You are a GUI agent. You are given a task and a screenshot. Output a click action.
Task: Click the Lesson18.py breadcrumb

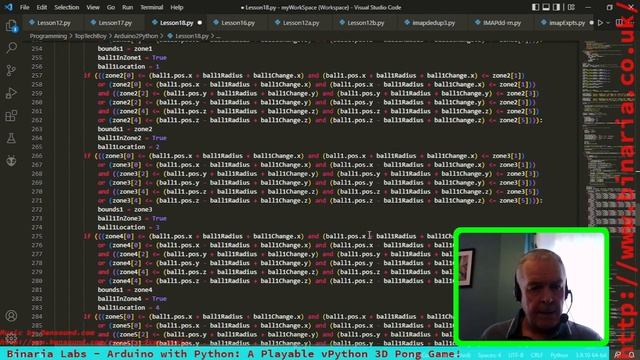tap(188, 36)
